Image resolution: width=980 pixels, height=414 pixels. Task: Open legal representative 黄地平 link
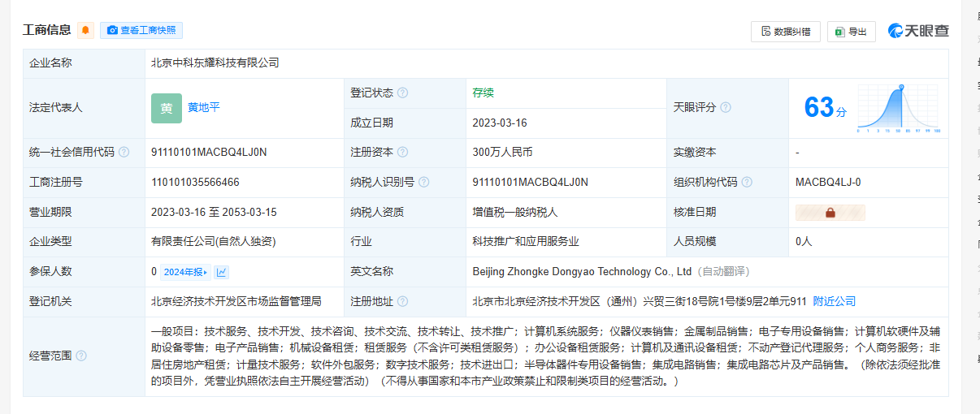pyautogui.click(x=204, y=107)
